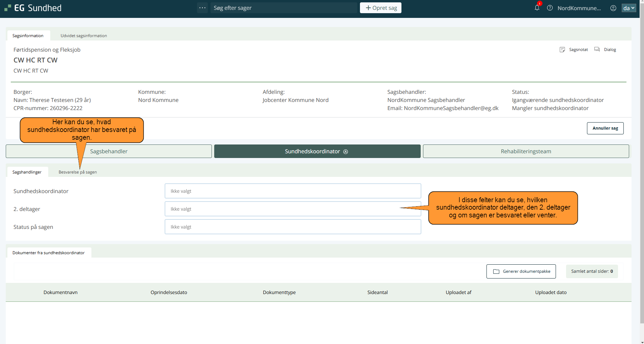Click the help question mark icon
The height and width of the screenshot is (344, 644).
tap(550, 8)
